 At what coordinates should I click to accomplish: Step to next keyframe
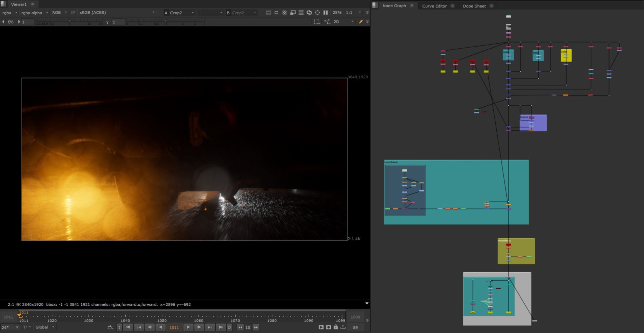210,327
